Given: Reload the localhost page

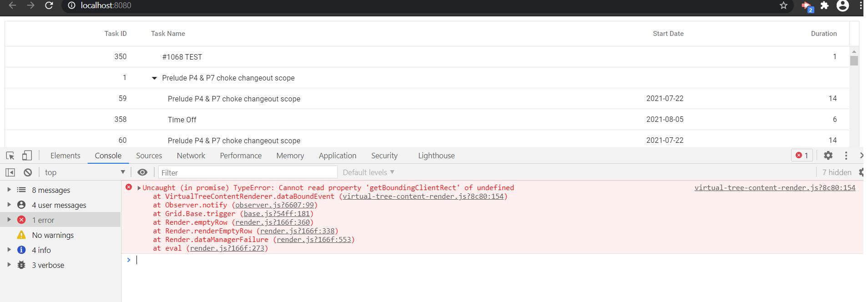Looking at the screenshot, I should (49, 5).
